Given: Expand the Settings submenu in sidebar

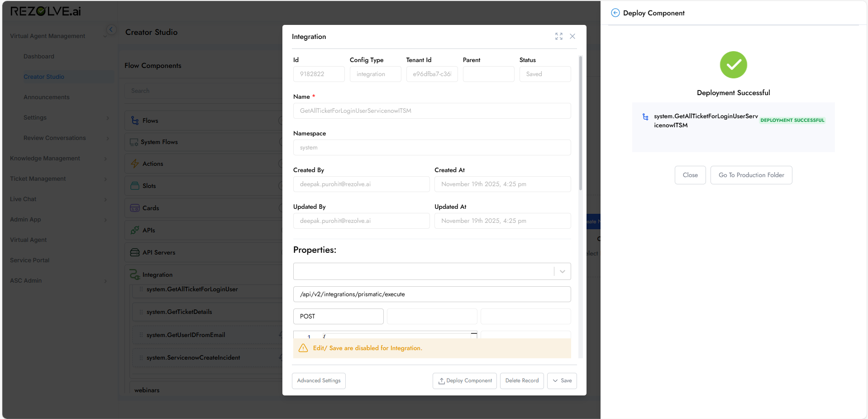Looking at the screenshot, I should tap(108, 118).
